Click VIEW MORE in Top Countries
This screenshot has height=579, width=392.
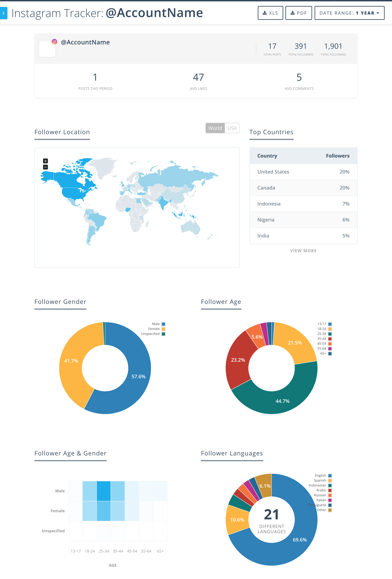tap(304, 250)
